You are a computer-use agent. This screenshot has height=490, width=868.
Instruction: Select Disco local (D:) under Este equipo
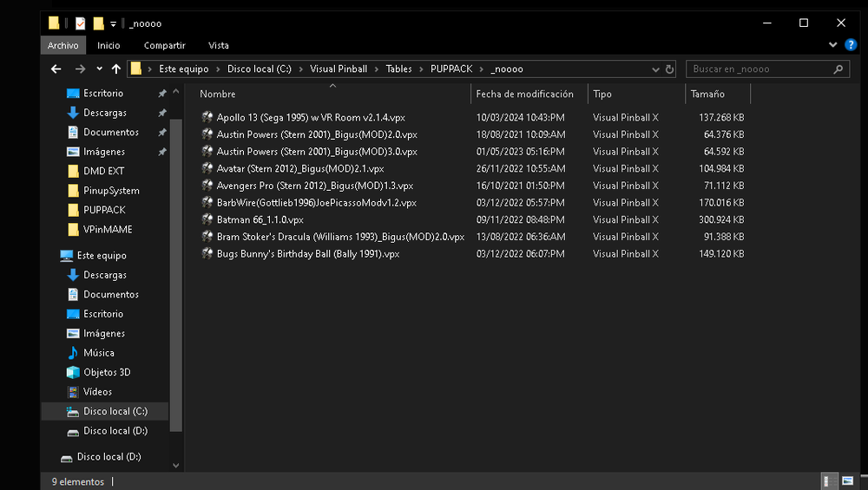pyautogui.click(x=115, y=431)
